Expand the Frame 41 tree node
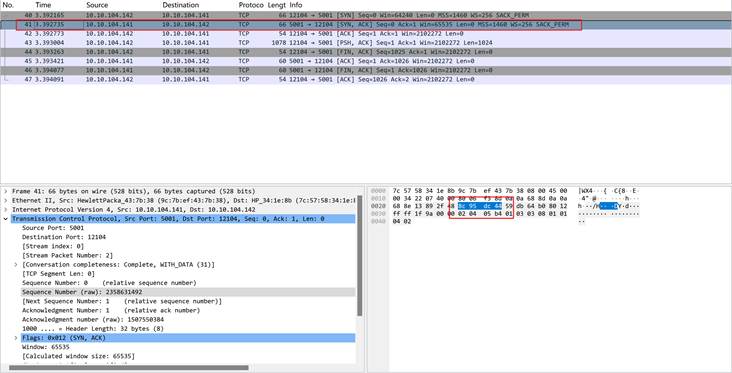The width and height of the screenshot is (732, 373). [6, 191]
